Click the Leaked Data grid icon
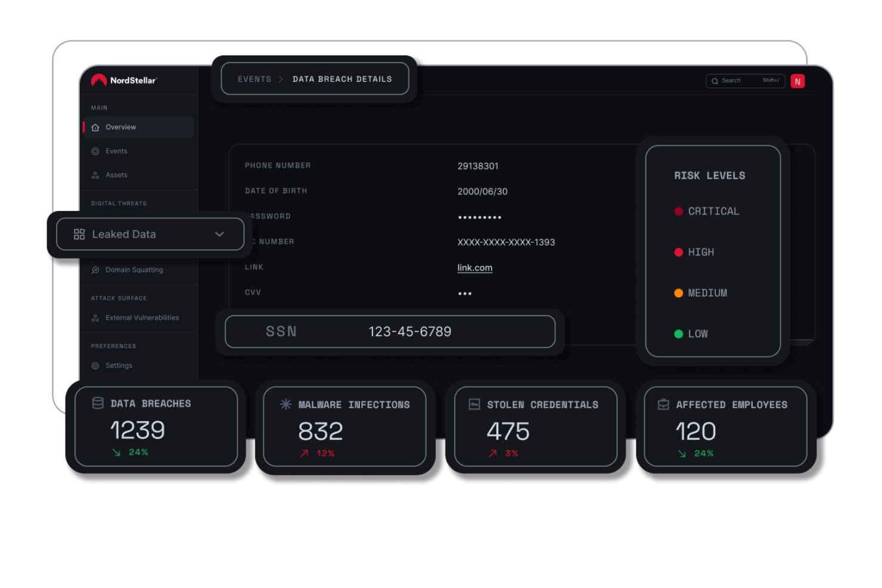The height and width of the screenshot is (588, 882). pyautogui.click(x=79, y=234)
